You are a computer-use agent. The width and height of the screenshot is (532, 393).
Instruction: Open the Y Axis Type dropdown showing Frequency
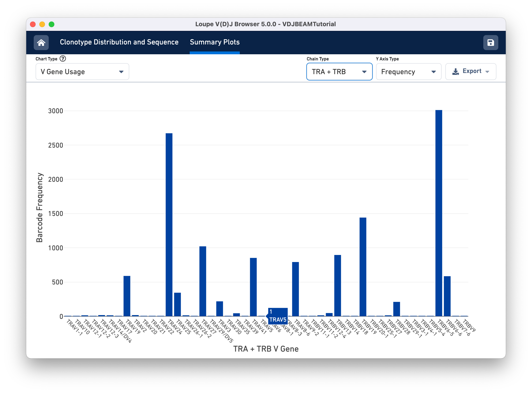pos(408,72)
